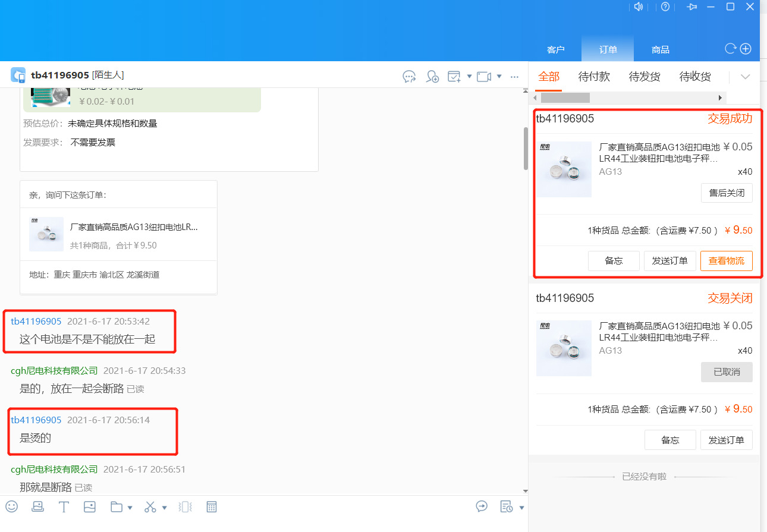This screenshot has width=767, height=532.
Task: Pin the window with the pushpin icon
Action: 691,7
